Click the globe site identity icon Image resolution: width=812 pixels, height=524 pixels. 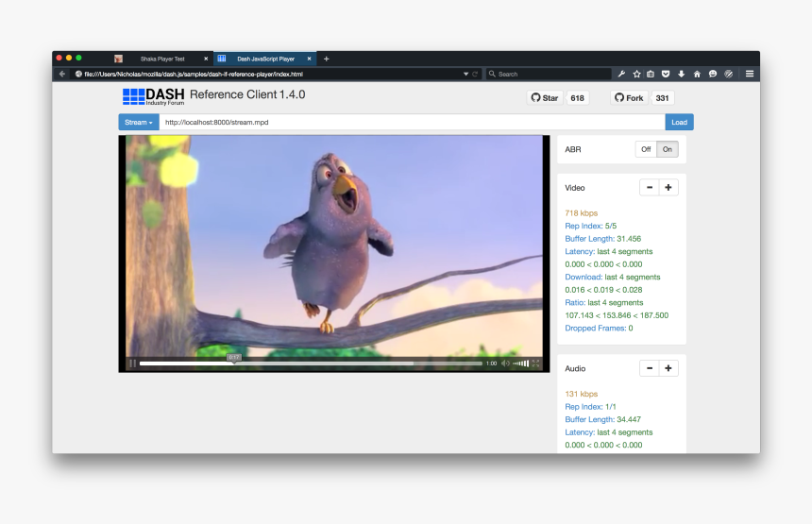pyautogui.click(x=78, y=74)
